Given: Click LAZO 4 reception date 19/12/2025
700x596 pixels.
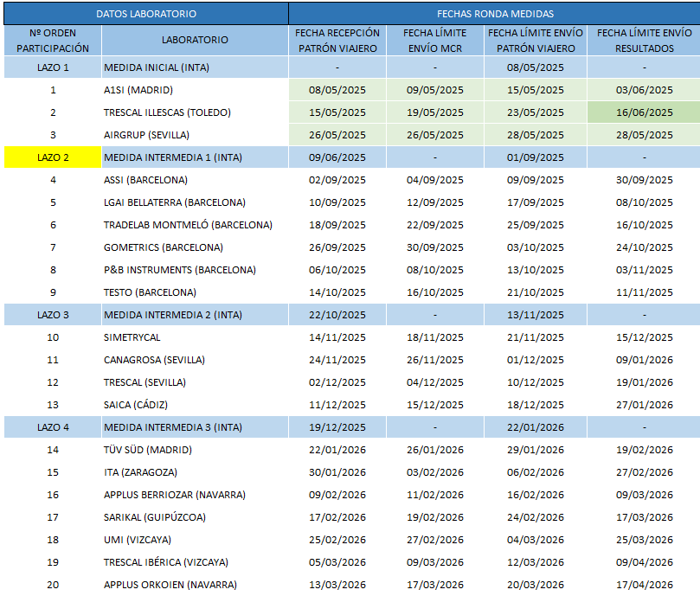Looking at the screenshot, I should (337, 427).
